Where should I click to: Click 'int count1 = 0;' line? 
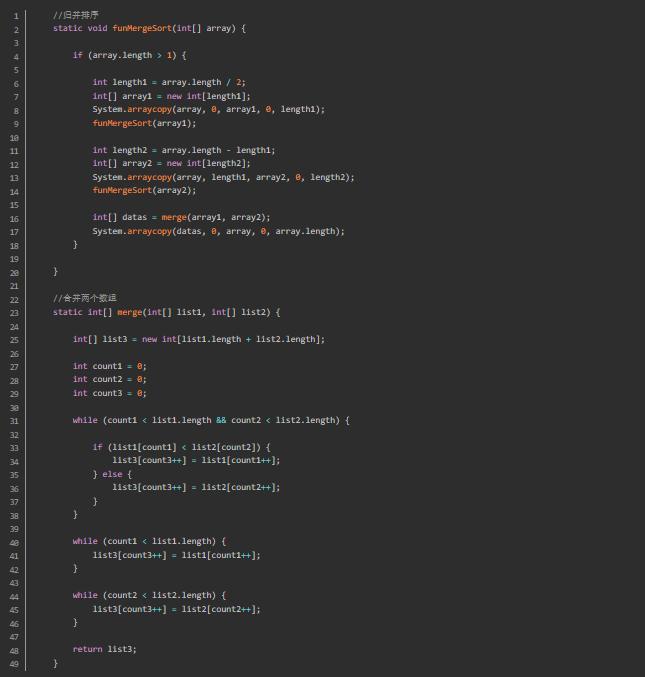click(x=110, y=367)
